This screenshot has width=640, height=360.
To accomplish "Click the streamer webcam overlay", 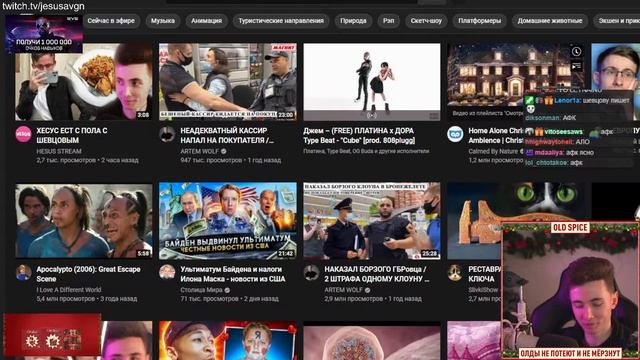I will point(570,291).
